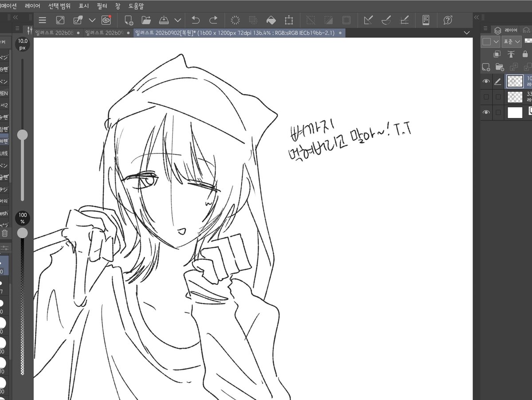This screenshot has height=400, width=532.
Task: Click the deselect icon in the command bar
Action: [311, 20]
